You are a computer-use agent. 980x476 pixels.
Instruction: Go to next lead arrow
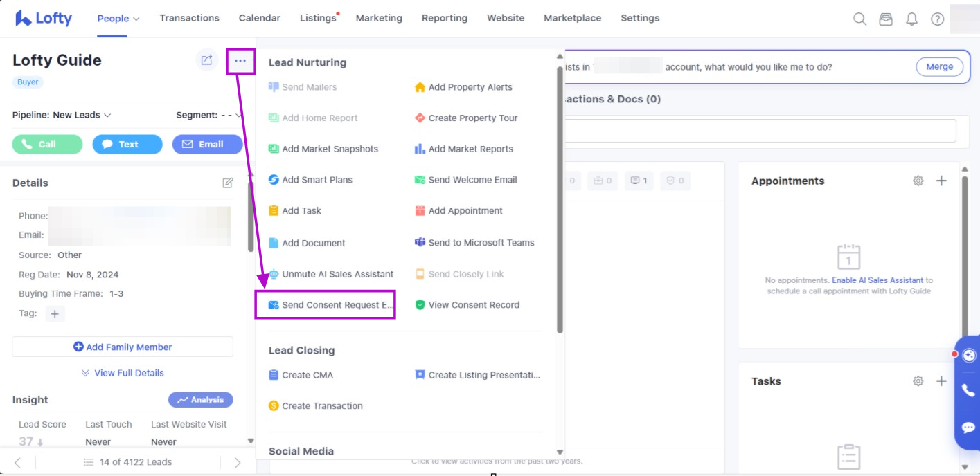point(238,462)
